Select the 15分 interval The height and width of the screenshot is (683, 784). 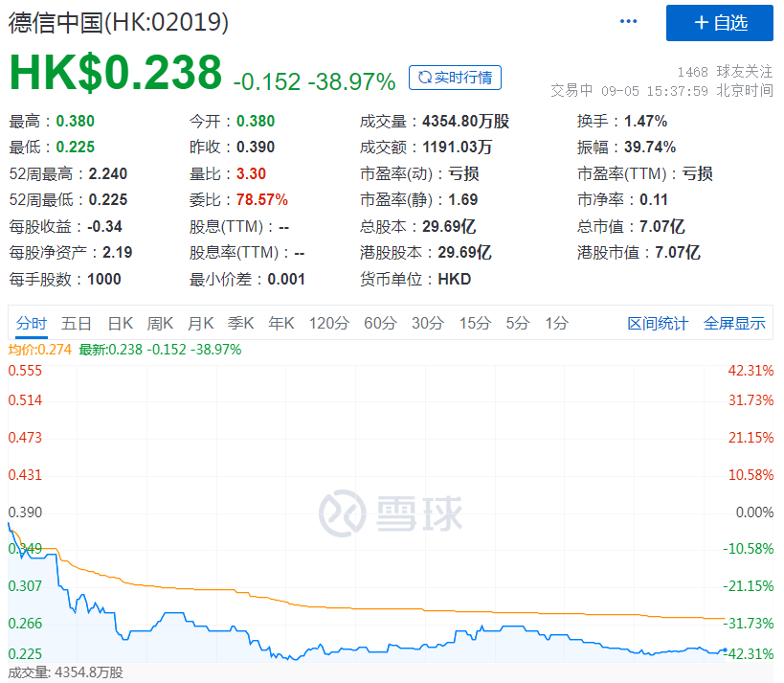(473, 324)
